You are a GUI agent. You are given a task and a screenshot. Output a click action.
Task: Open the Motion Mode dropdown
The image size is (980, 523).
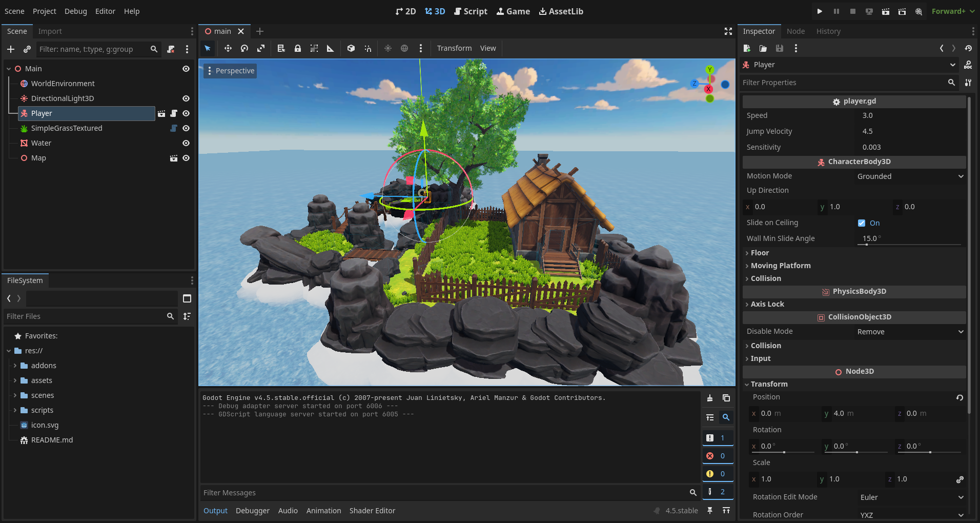tap(909, 176)
